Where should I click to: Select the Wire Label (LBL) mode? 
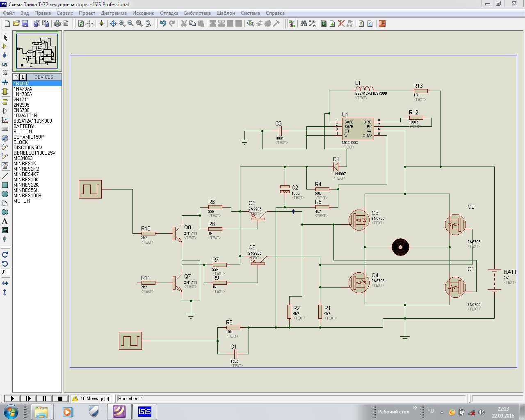(5, 64)
